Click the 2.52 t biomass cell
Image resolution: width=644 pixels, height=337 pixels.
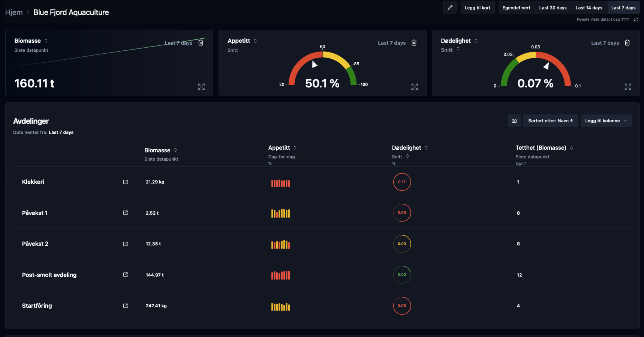point(152,213)
